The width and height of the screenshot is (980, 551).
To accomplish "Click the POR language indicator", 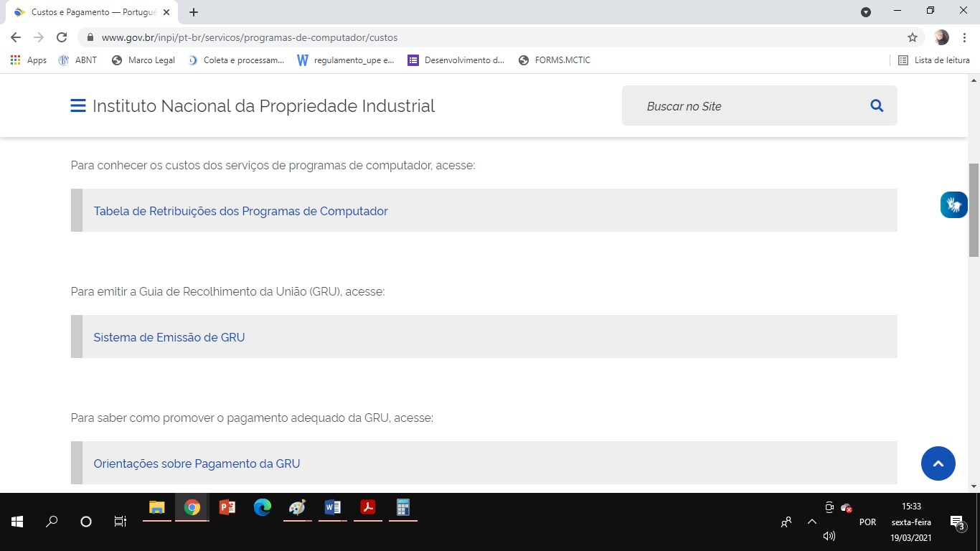I will tap(867, 522).
